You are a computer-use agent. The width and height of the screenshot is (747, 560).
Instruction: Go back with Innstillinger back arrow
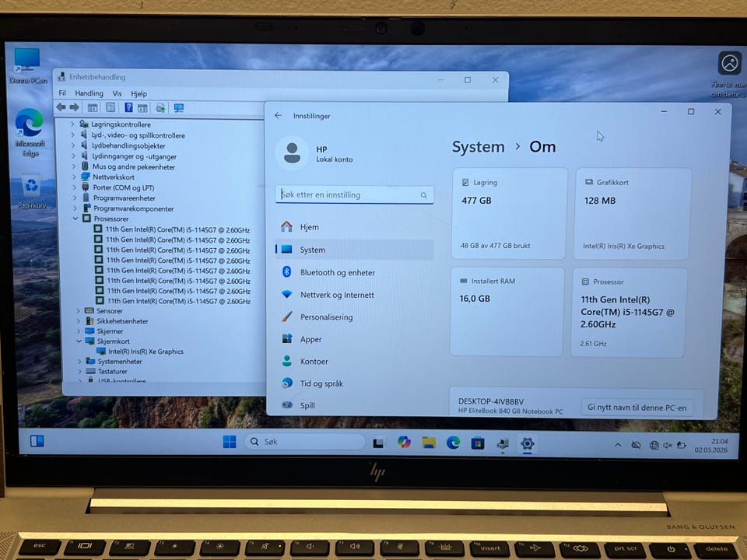click(279, 115)
